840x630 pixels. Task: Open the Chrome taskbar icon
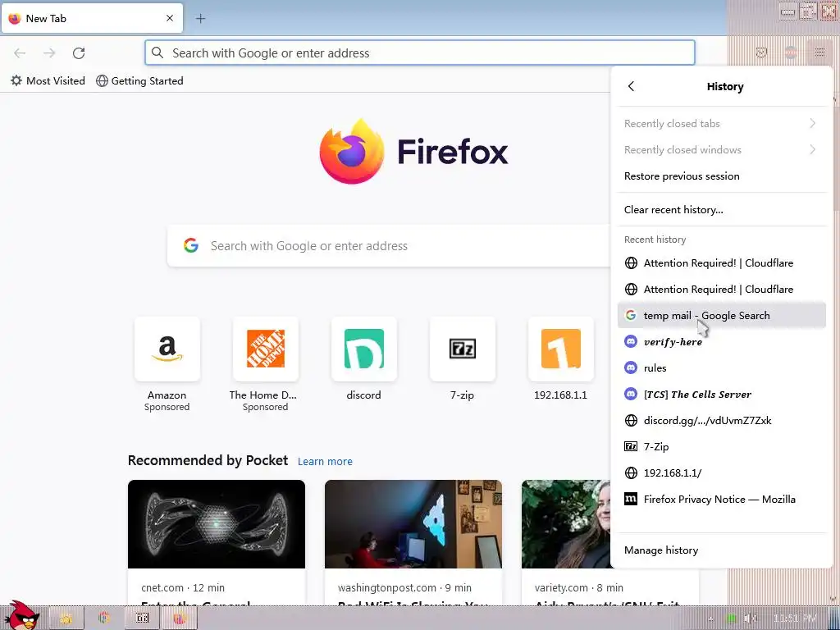(x=104, y=619)
